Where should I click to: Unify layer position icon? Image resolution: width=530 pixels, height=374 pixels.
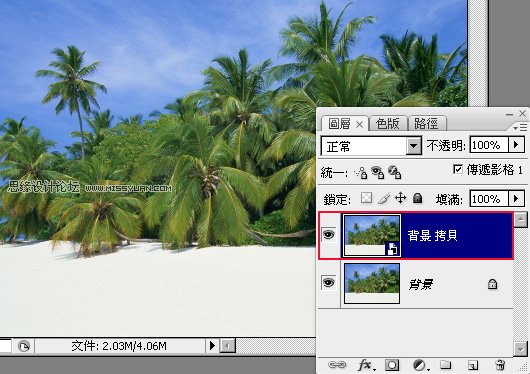tap(361, 172)
